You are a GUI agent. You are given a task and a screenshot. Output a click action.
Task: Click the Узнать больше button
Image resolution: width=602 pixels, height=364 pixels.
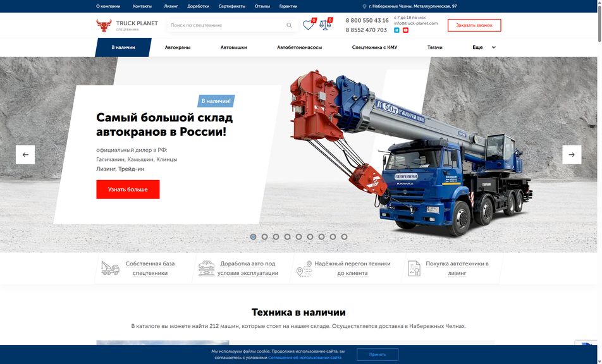coord(128,190)
